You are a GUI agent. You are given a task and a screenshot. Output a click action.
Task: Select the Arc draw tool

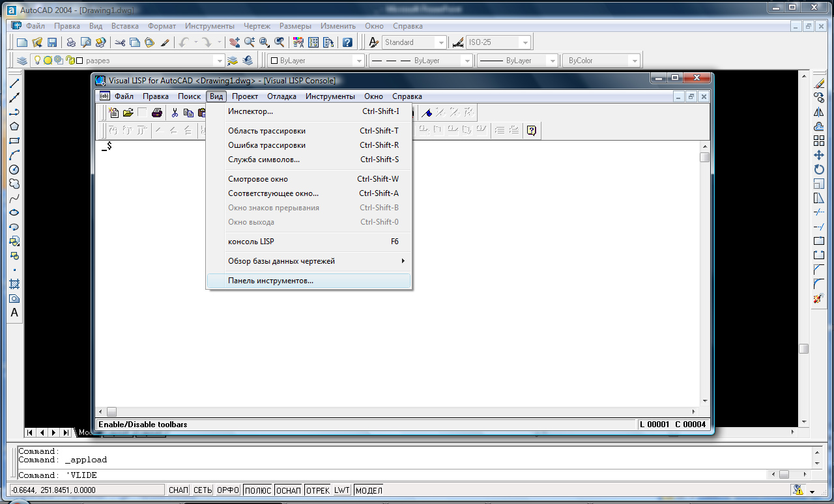(14, 155)
